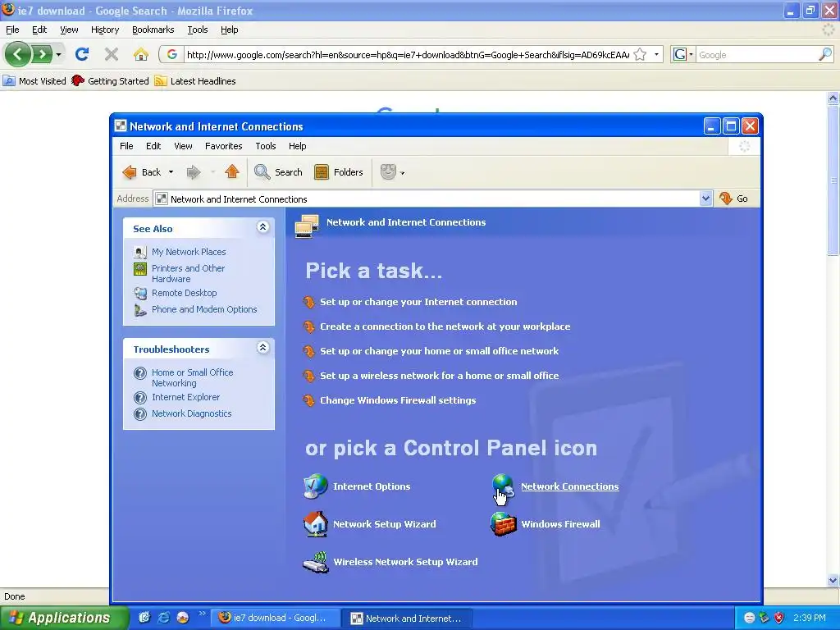840x630 pixels.
Task: Open the Address bar dropdown in the Control Panel window
Action: point(705,199)
